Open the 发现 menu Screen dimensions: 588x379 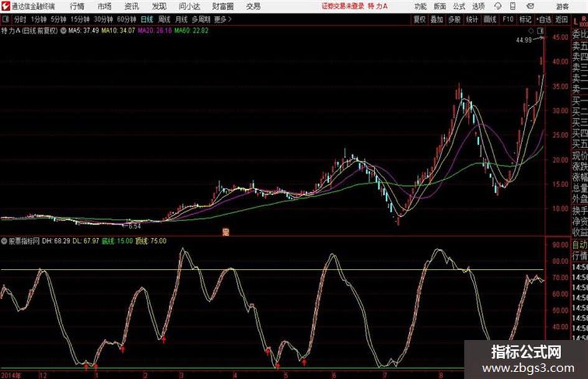coord(159,6)
